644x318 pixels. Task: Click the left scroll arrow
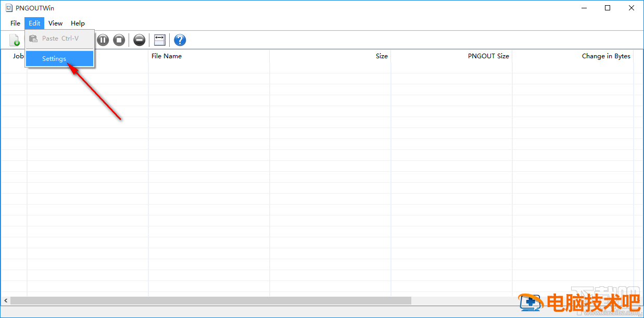[x=6, y=301]
